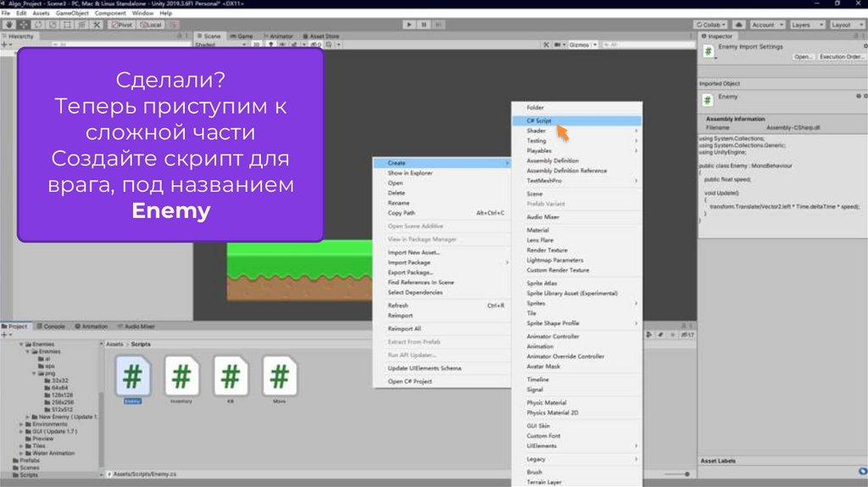Switch to the Asset Store tab

coord(321,36)
